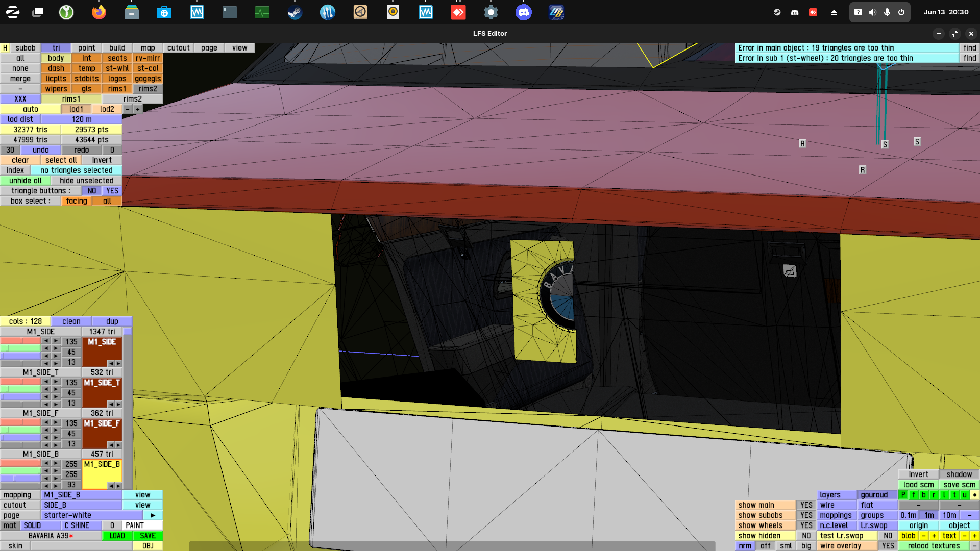
Task: Click the H hide-panel button
Action: pyautogui.click(x=5, y=48)
